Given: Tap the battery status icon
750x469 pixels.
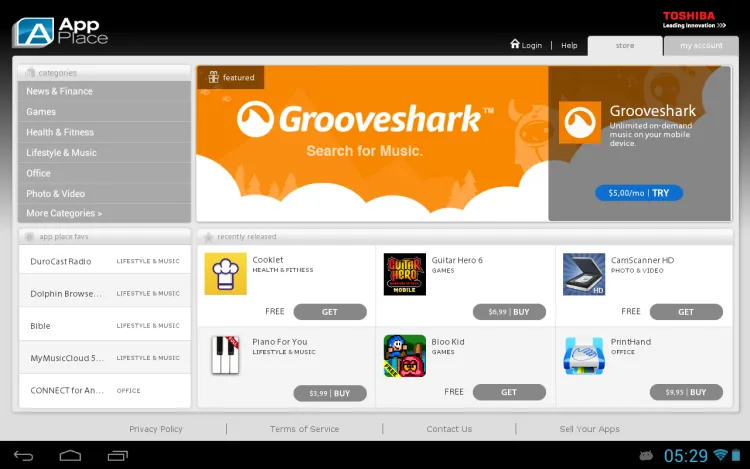Looking at the screenshot, I should coord(736,455).
